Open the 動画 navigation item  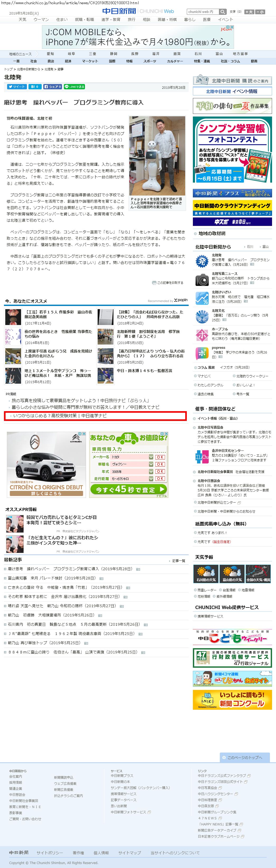tap(254, 61)
